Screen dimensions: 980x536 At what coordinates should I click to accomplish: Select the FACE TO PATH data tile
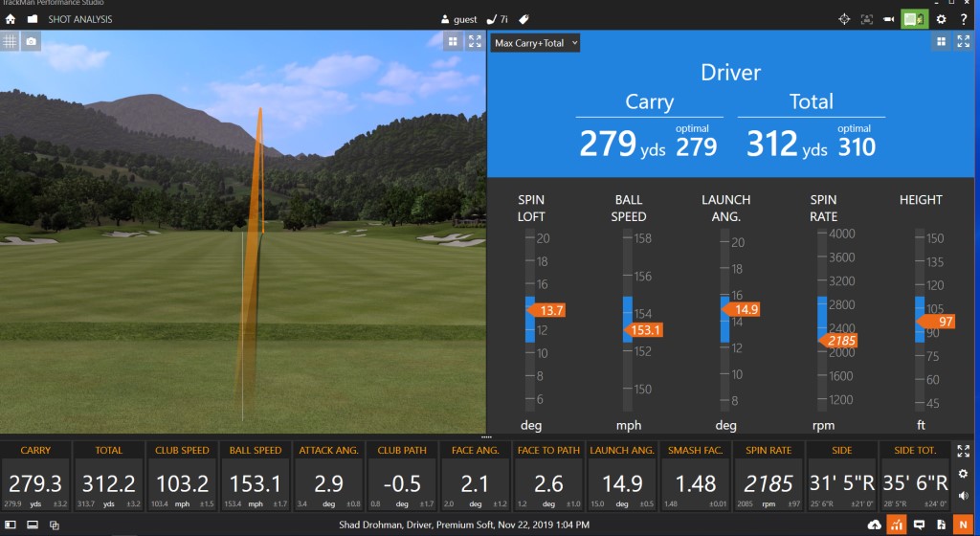pyautogui.click(x=548, y=477)
